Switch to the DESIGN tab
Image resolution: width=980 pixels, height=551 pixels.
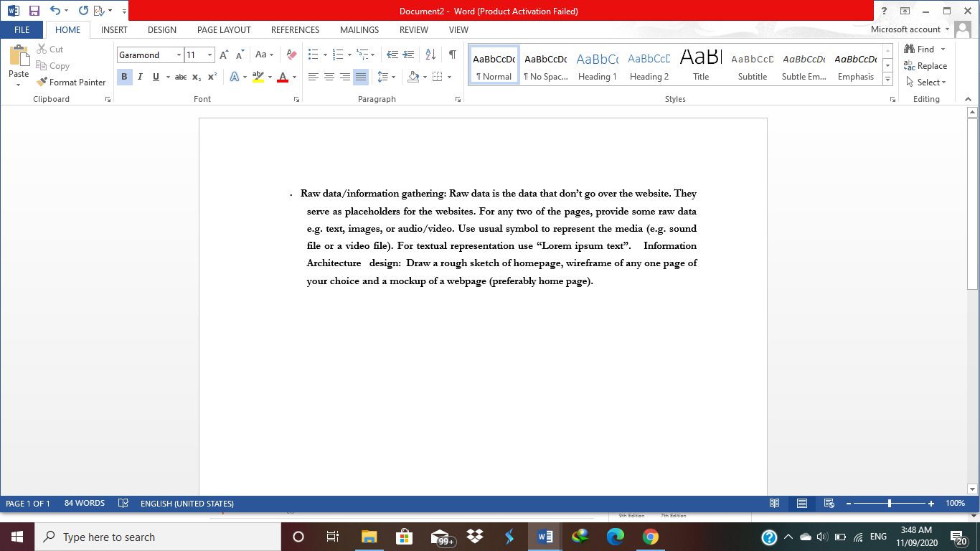click(x=162, y=29)
